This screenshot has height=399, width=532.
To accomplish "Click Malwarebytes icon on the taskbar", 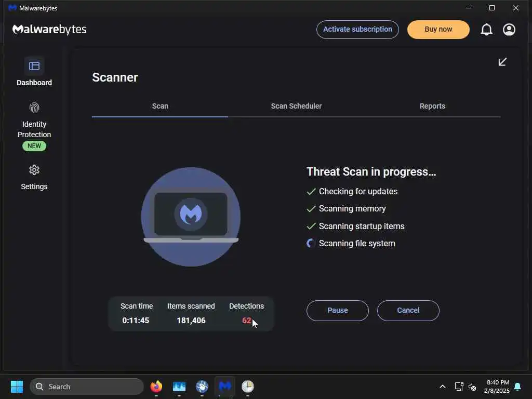I will 225,387.
